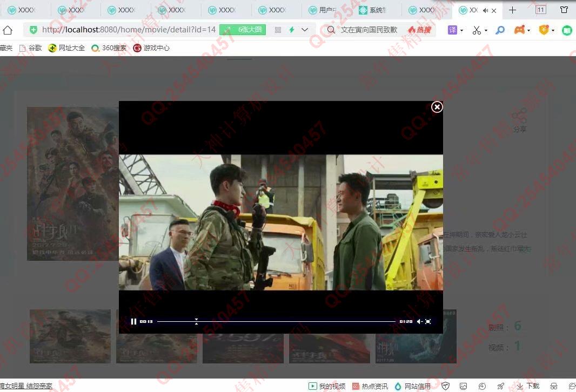Click the rocket accelerator icon in status bar
576x392 pixels.
500,386
